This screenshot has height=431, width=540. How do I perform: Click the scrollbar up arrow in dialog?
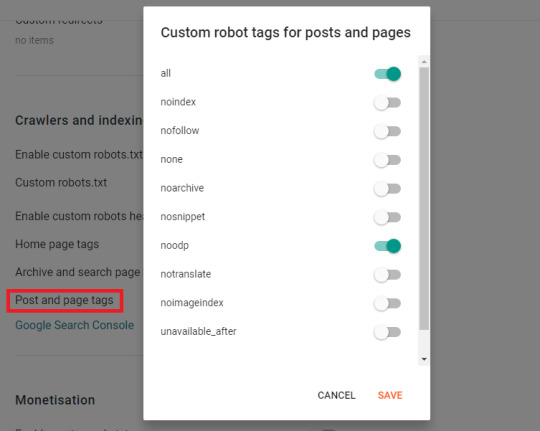point(424,62)
